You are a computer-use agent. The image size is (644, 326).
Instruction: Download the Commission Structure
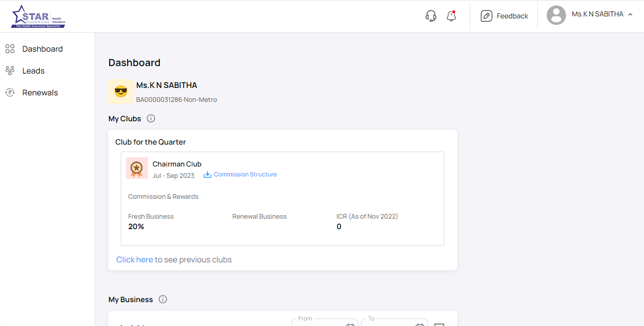[x=240, y=174]
